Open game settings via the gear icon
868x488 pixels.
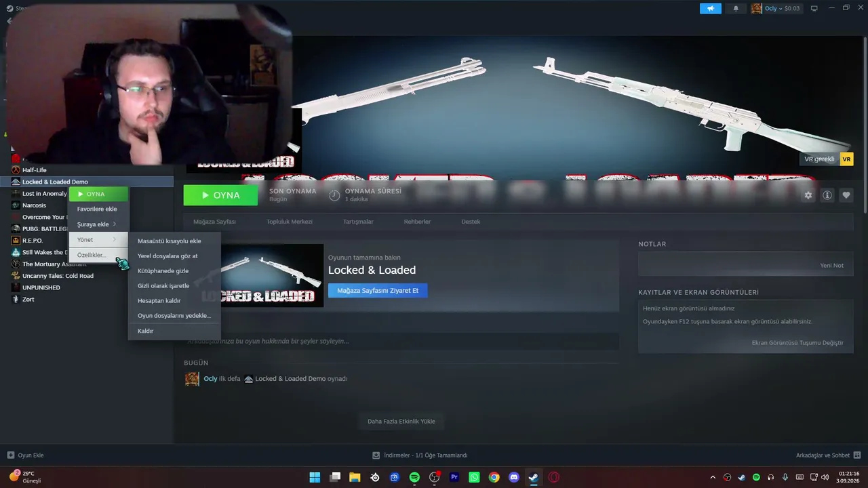tap(808, 195)
